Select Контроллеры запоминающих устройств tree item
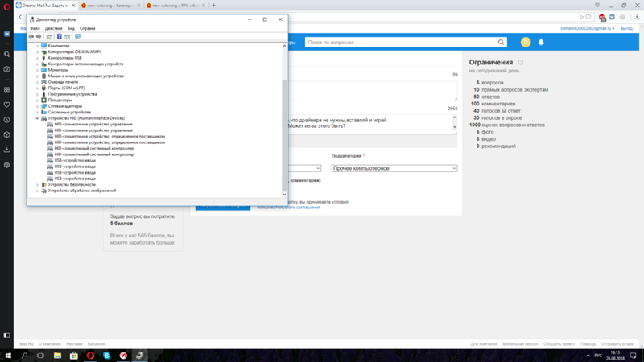This screenshot has height=362, width=644. click(x=85, y=64)
